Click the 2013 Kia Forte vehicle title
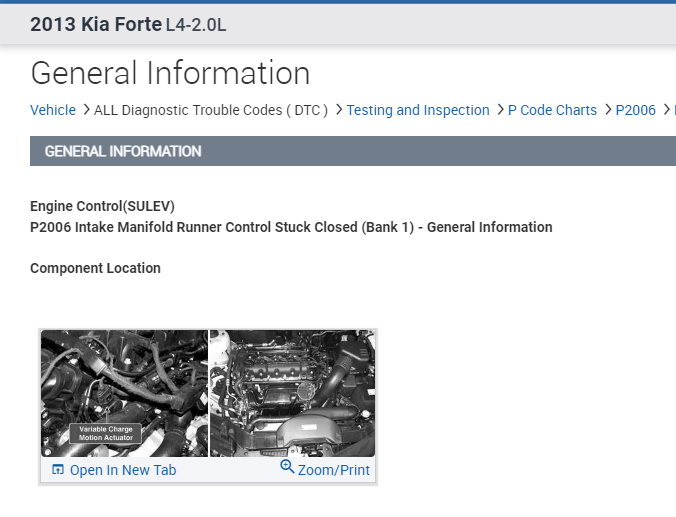 coord(95,24)
